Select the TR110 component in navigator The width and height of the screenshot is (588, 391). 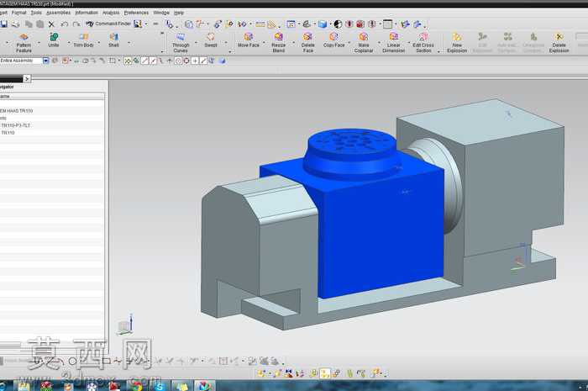(x=8, y=133)
